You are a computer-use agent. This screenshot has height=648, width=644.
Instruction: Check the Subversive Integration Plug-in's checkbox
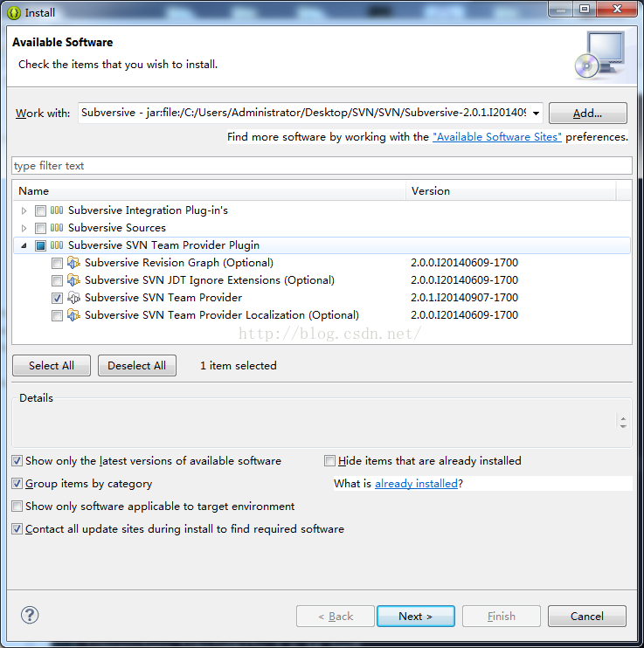(x=40, y=210)
